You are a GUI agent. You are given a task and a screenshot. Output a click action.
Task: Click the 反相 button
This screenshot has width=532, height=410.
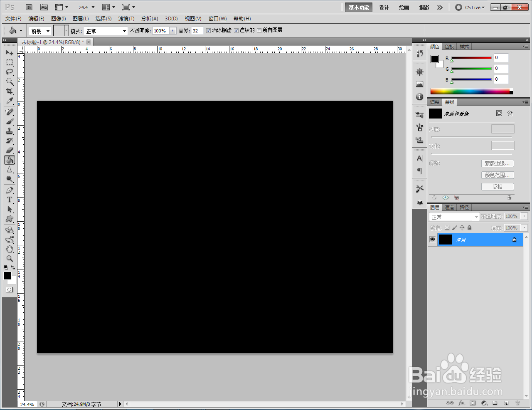[498, 187]
